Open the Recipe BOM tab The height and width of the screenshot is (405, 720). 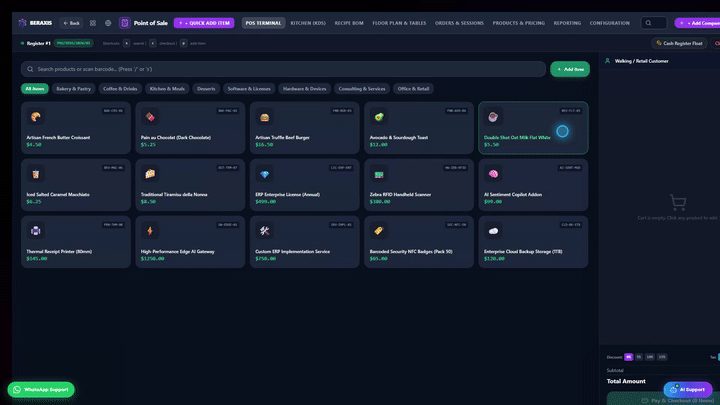[x=349, y=23]
